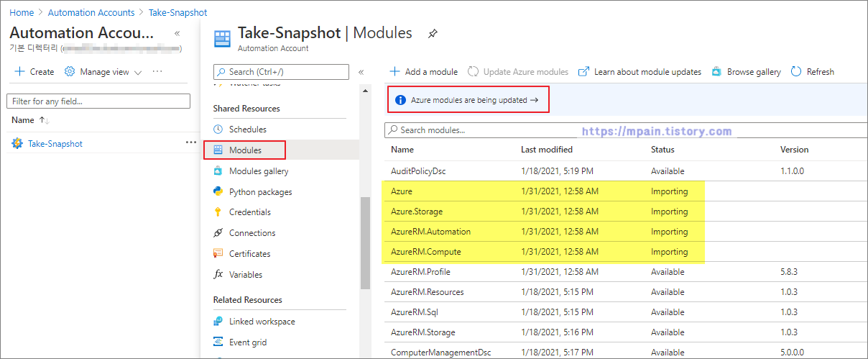Click the Connections plug icon
The height and width of the screenshot is (359, 868).
(x=218, y=233)
